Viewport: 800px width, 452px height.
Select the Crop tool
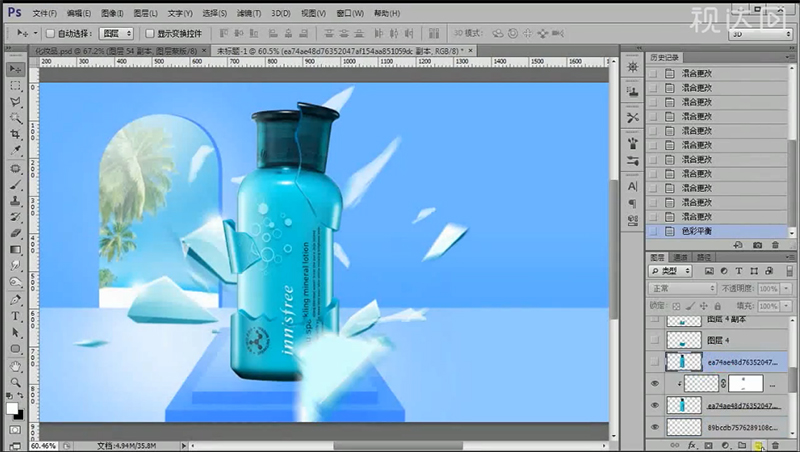point(15,135)
